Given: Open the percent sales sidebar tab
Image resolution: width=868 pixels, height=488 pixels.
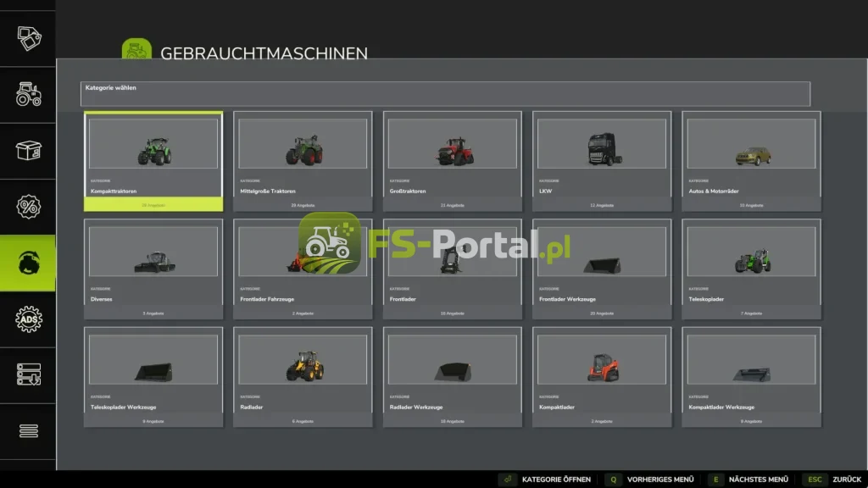Looking at the screenshot, I should [x=28, y=207].
